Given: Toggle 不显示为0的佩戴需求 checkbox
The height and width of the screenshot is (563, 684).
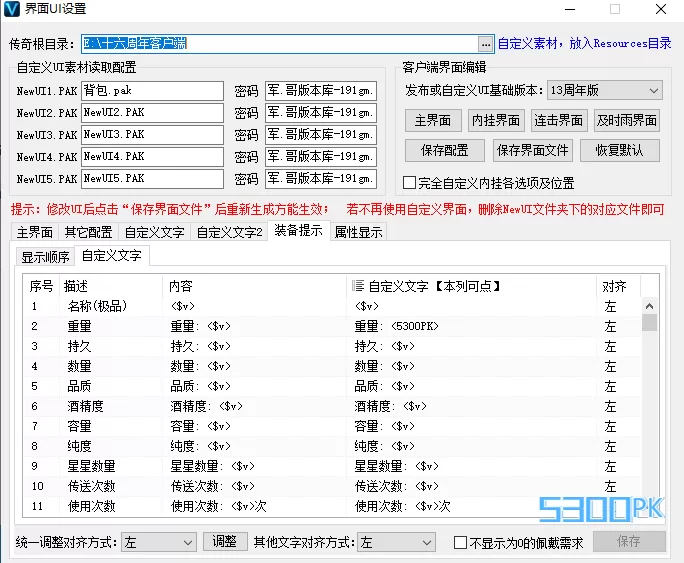Looking at the screenshot, I should [x=460, y=543].
